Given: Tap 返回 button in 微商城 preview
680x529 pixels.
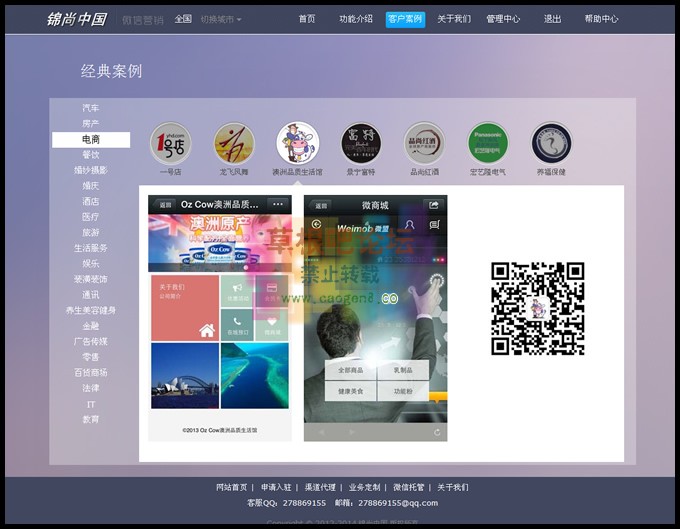Looking at the screenshot, I should [320, 206].
